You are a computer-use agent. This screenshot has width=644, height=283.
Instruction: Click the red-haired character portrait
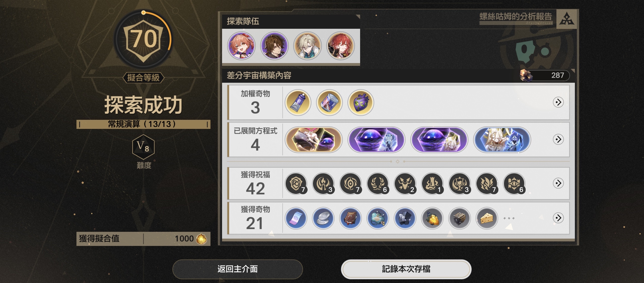click(x=340, y=46)
